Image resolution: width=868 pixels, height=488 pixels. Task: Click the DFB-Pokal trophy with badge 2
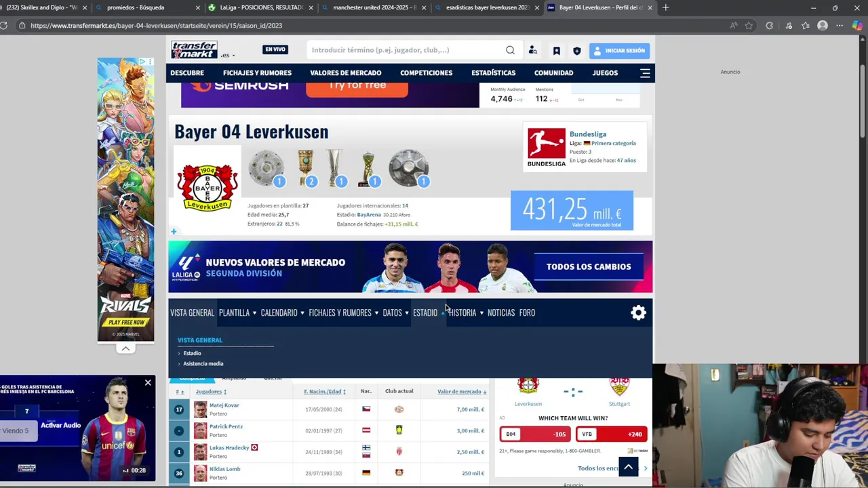(307, 168)
